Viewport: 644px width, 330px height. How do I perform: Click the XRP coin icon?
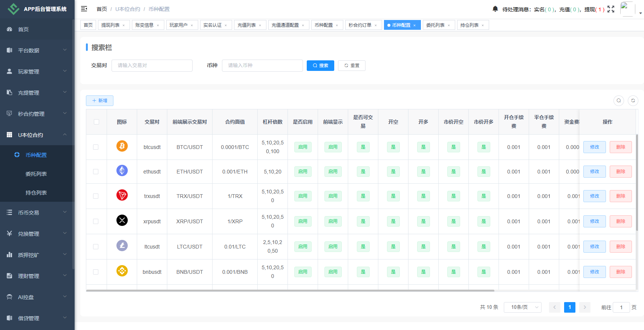point(122,221)
